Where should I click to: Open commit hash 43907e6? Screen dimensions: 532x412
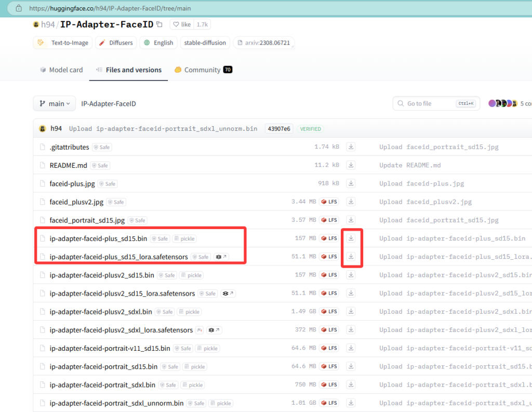click(279, 129)
